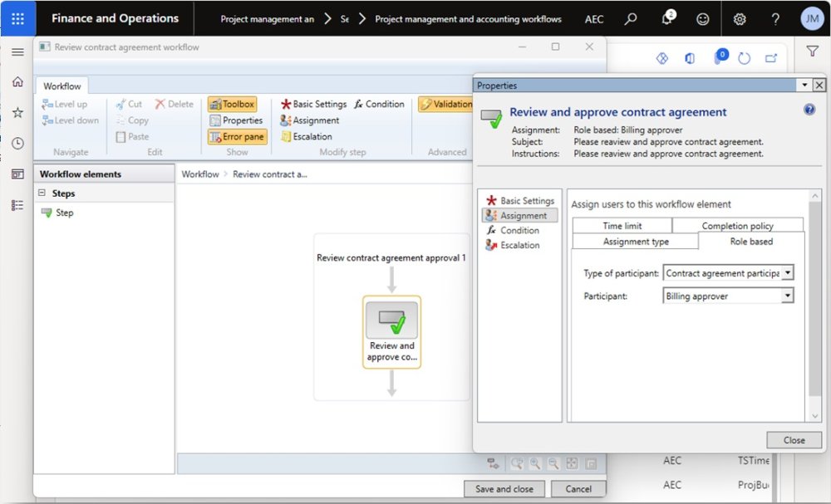Image resolution: width=831 pixels, height=504 pixels.
Task: Select Assignment in Properties list
Action: tap(520, 216)
